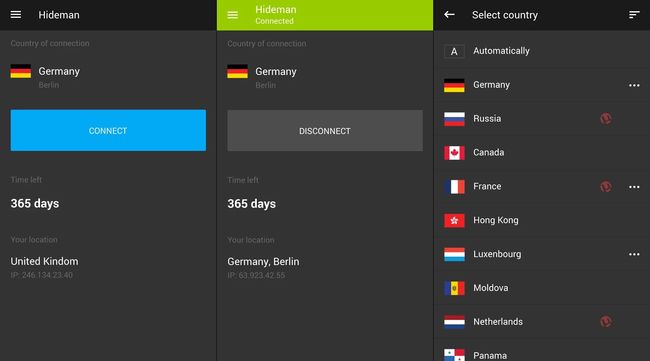
Task: Expand Luxenbourg server options via three dots
Action: 634,254
